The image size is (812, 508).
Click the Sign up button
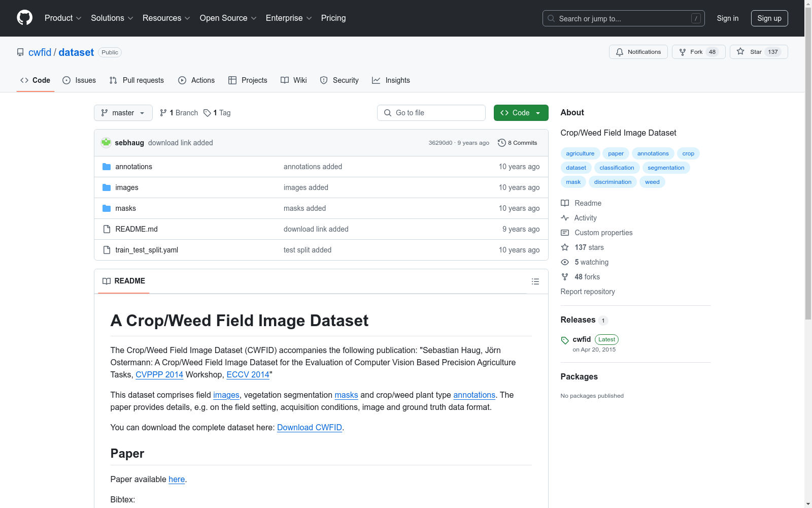tap(769, 18)
